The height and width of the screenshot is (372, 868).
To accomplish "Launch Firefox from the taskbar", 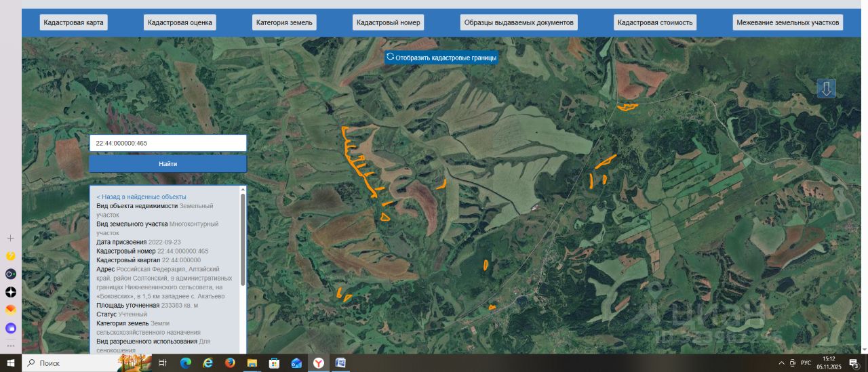I will tap(230, 363).
